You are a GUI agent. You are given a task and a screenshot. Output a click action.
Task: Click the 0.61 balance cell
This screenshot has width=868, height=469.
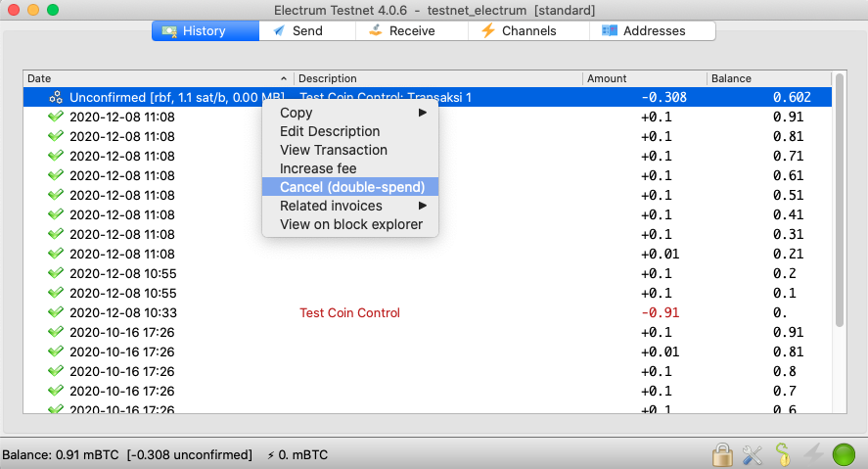point(789,175)
